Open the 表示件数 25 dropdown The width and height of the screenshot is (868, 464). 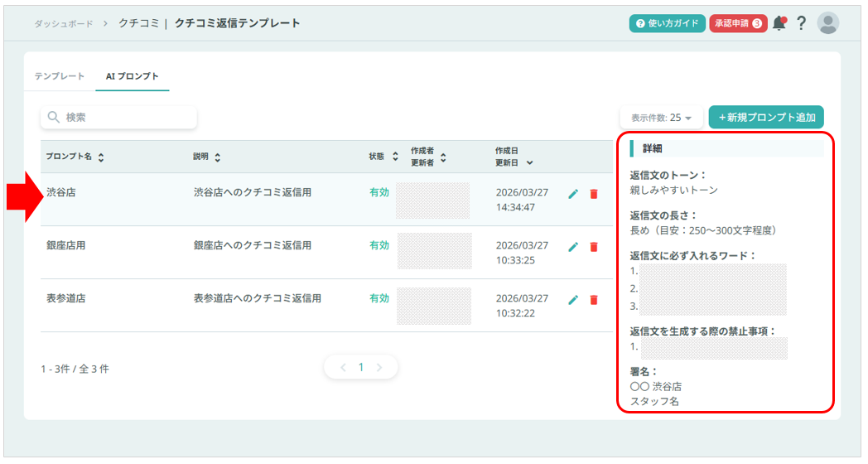661,118
